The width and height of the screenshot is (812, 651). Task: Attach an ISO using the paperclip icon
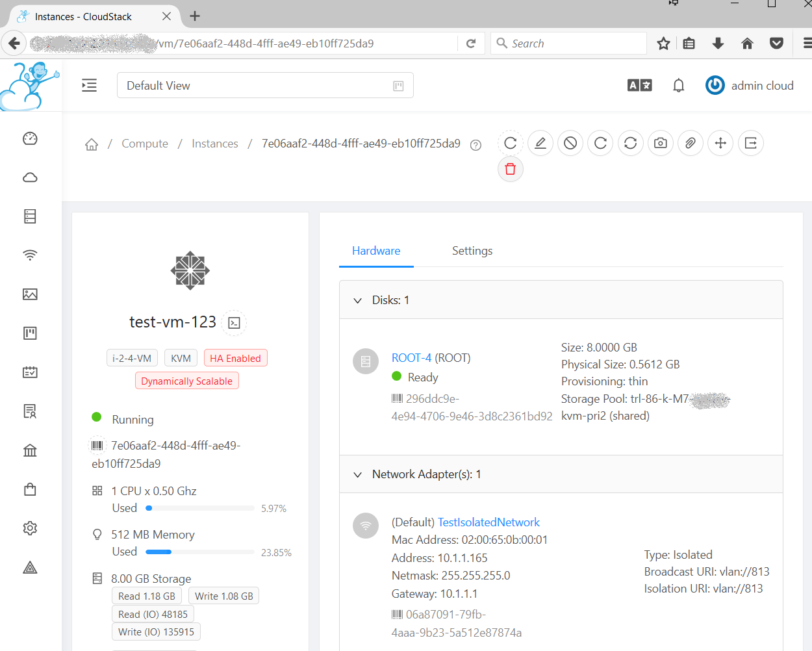[691, 143]
